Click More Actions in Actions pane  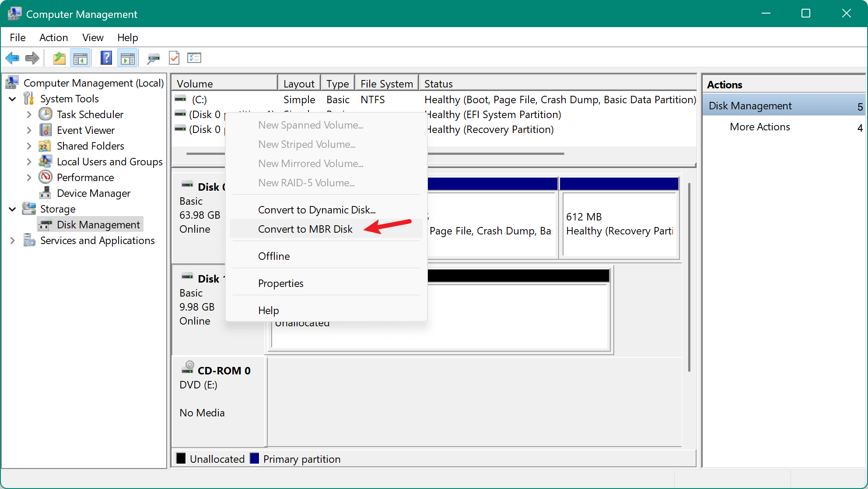point(759,127)
